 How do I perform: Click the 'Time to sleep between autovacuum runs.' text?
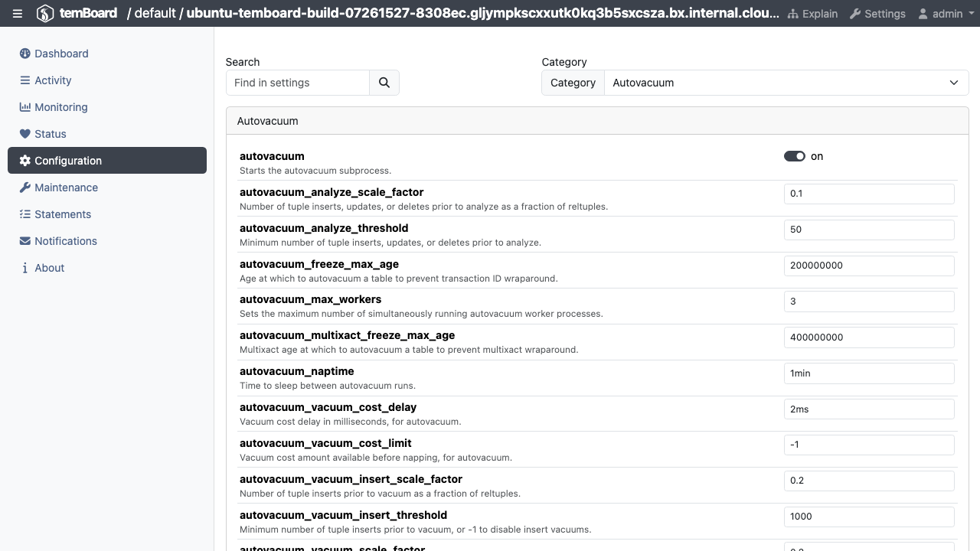[328, 386]
